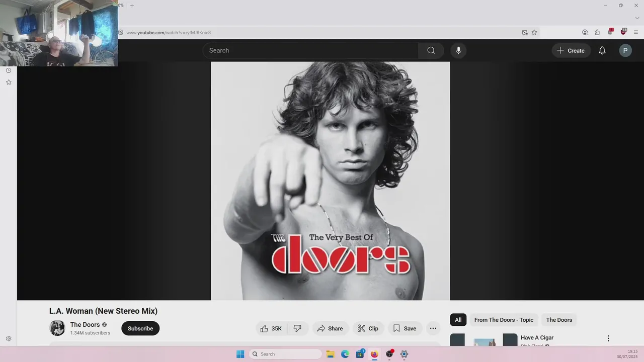Open the Extensions puzzle piece icon
644x362 pixels.
[597, 32]
